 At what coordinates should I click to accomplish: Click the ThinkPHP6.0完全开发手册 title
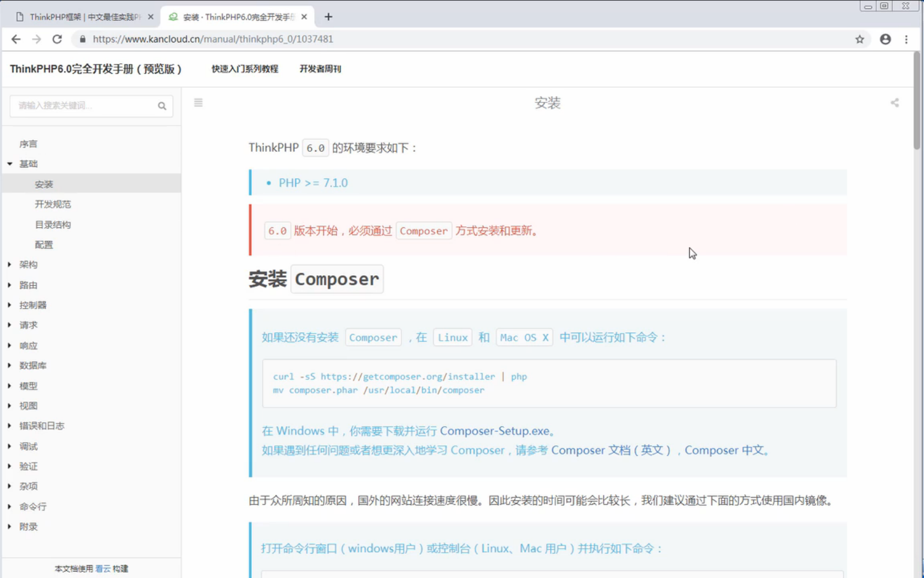pyautogui.click(x=96, y=69)
